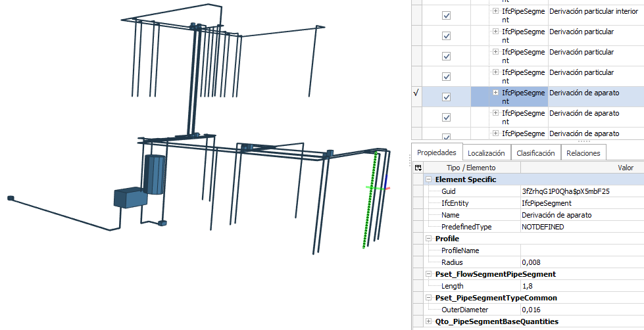
Task: Expand the highlighted Derivación de aparato tree node
Action: pos(496,93)
